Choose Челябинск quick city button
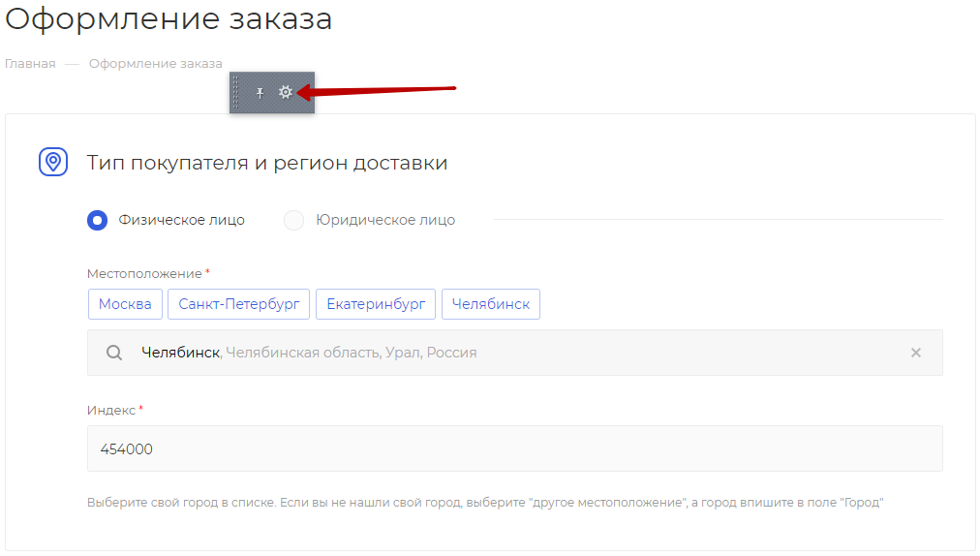This screenshot has width=980, height=556. coord(491,304)
